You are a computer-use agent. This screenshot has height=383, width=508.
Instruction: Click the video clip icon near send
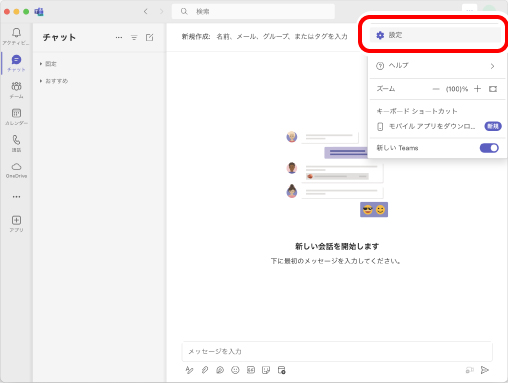point(470,370)
